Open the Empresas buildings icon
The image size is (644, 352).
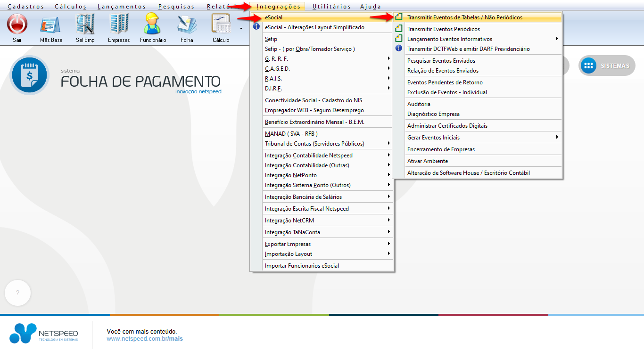[119, 24]
